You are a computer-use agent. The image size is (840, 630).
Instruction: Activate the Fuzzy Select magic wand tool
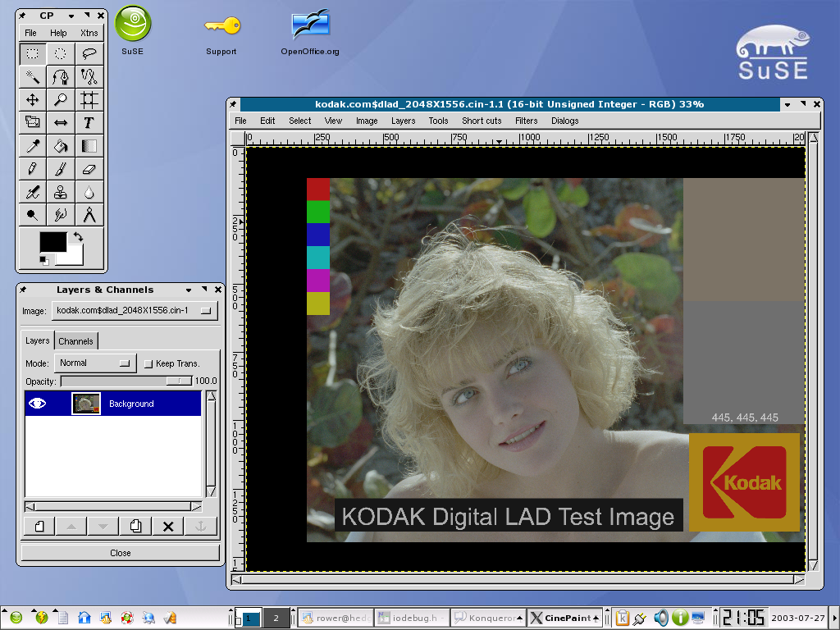coord(31,75)
